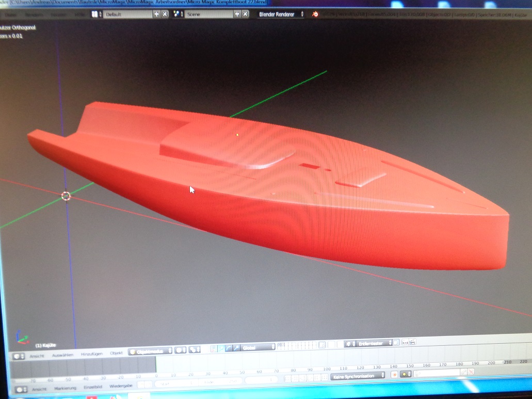Screen dimensions: 532x399
Task: Click the yellow origin dot on the deck
Action: pyautogui.click(x=237, y=135)
